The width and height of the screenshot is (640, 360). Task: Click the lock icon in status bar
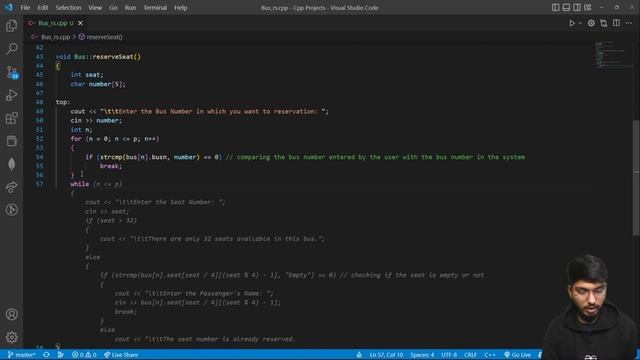pyautogui.click(x=359, y=355)
